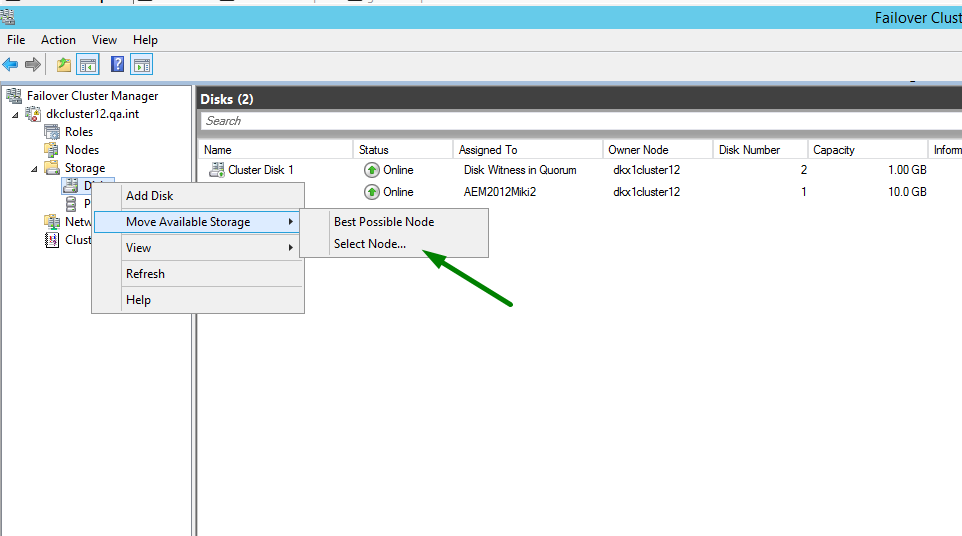Image resolution: width=962 pixels, height=536 pixels.
Task: Collapse the Storage tree node
Action: [34, 169]
